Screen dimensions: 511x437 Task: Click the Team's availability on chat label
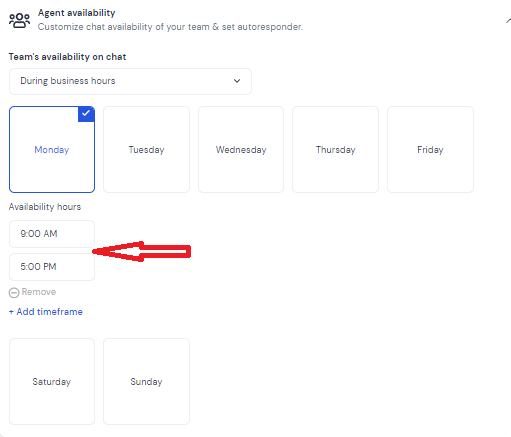pyautogui.click(x=67, y=57)
